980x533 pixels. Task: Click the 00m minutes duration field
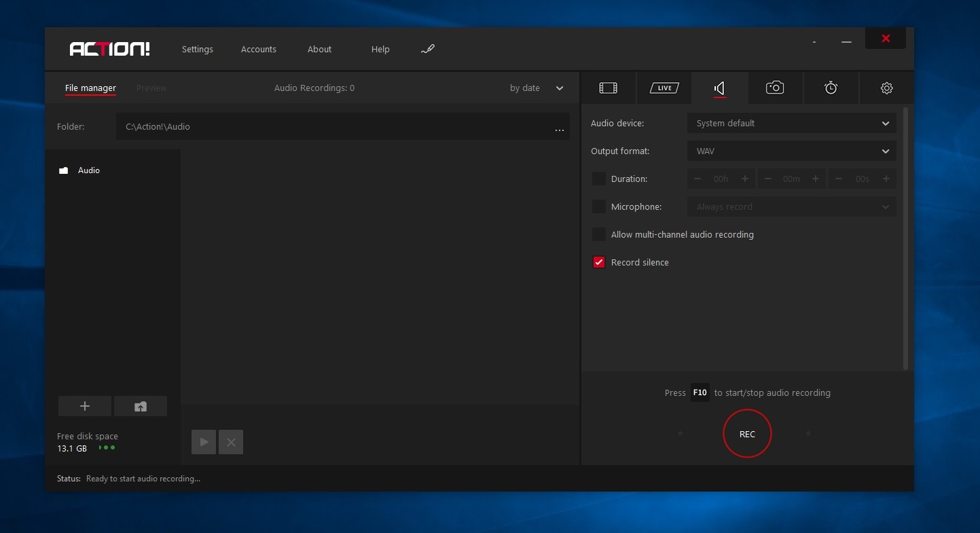click(x=791, y=179)
